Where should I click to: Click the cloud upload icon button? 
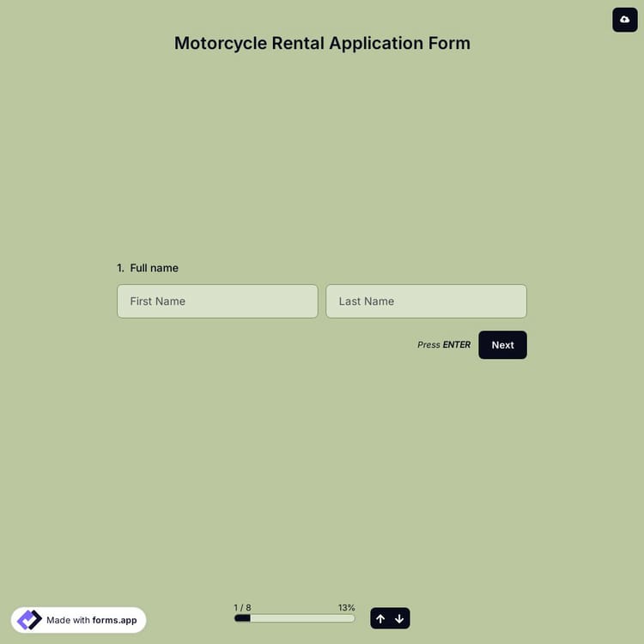[x=624, y=19]
